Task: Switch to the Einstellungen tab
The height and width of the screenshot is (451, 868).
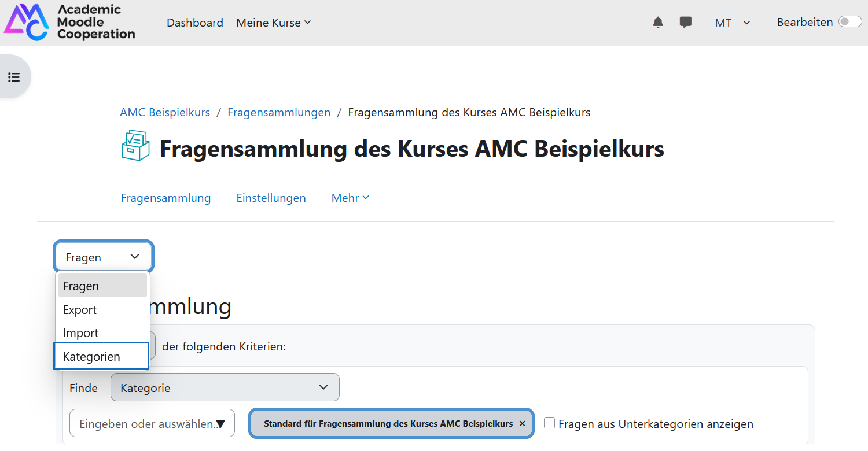Action: pos(271,198)
